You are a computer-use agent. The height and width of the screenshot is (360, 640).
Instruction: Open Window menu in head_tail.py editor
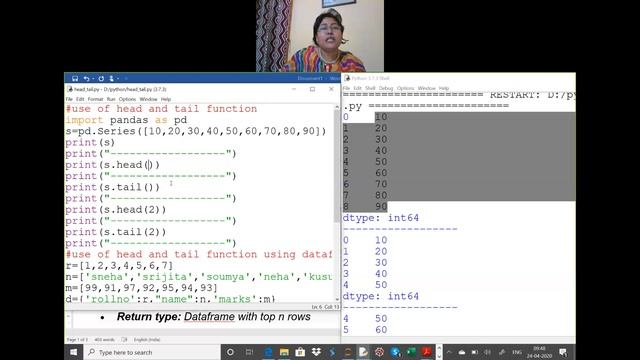148,99
